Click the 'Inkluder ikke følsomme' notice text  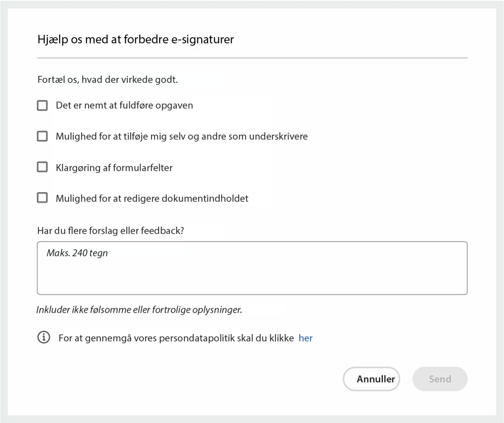click(x=139, y=310)
